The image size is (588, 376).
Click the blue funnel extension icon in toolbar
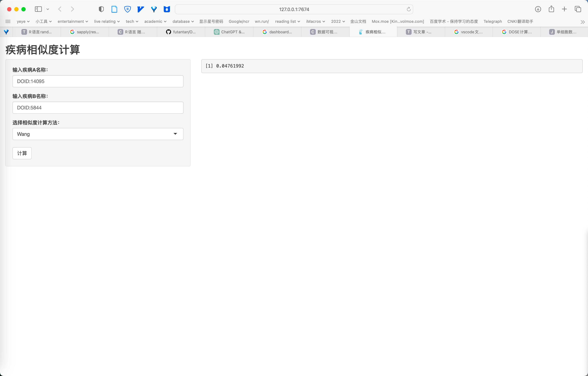click(154, 9)
